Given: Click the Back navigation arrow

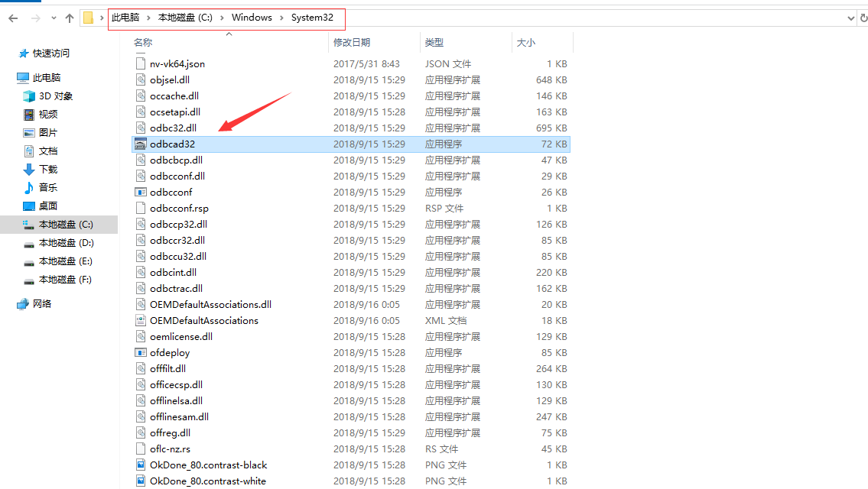Looking at the screenshot, I should (13, 17).
